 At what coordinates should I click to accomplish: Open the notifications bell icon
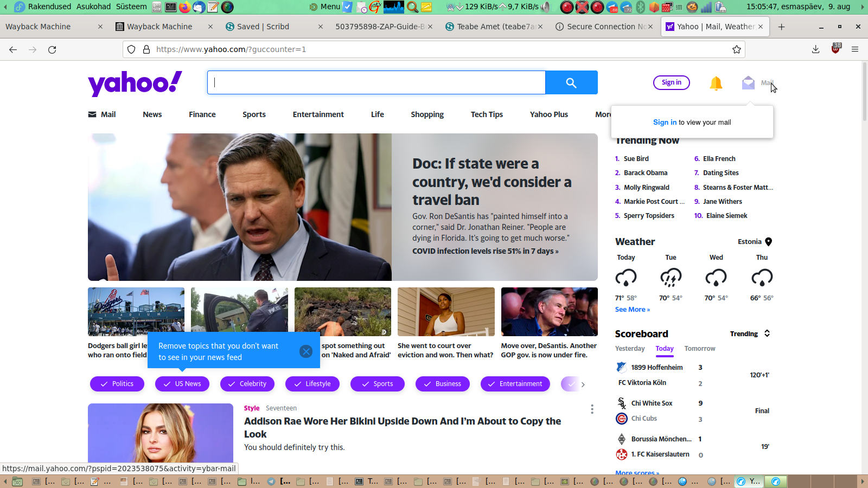coord(716,83)
